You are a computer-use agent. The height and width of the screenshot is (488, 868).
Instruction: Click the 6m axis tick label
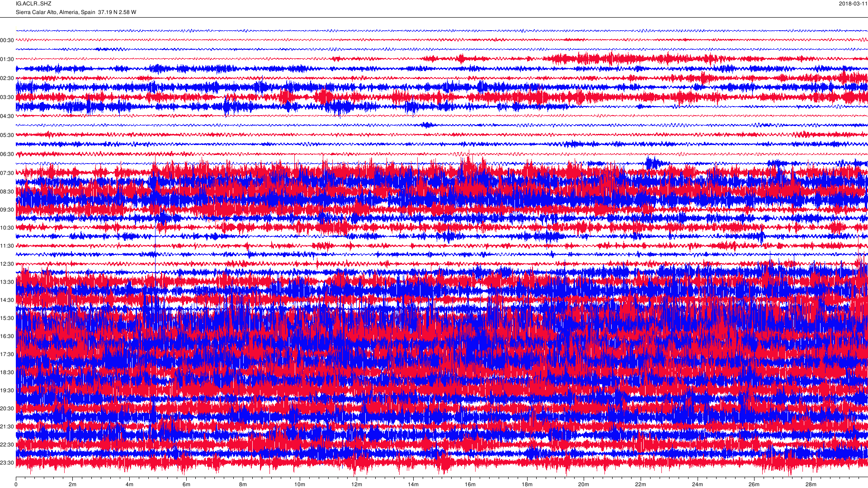[x=186, y=484]
